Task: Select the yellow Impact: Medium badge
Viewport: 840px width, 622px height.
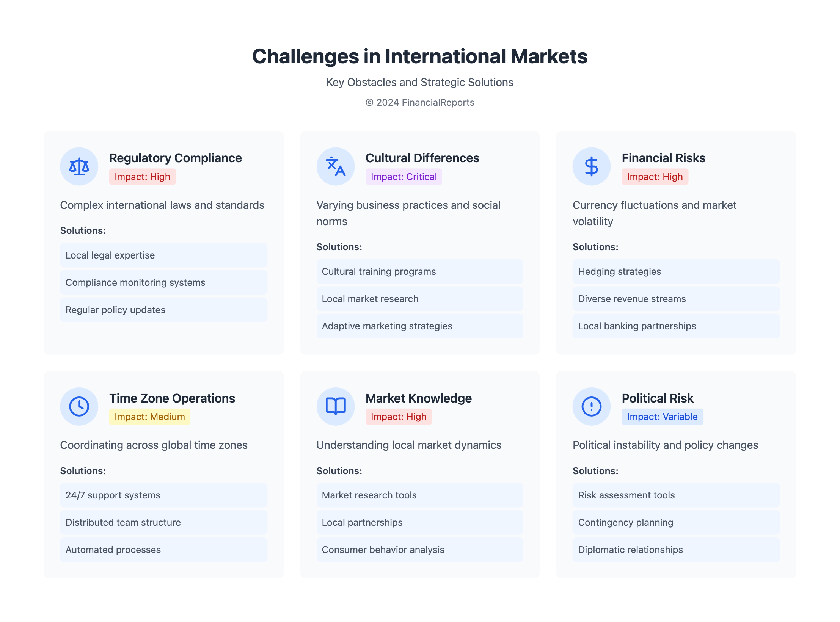Action: (149, 417)
